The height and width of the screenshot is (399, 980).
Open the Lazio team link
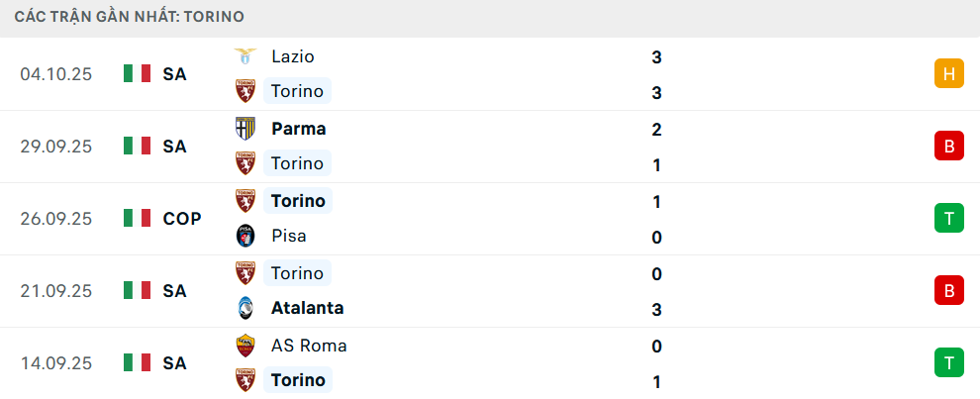292,56
